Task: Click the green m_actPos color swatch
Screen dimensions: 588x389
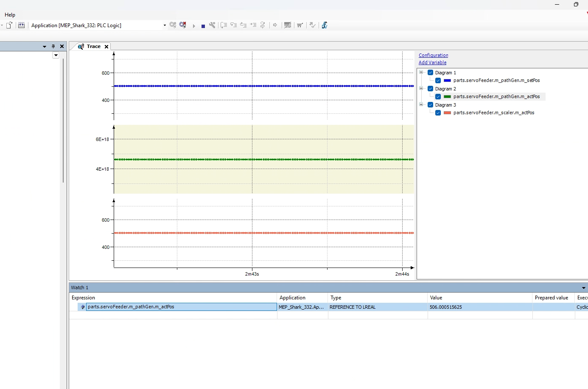Action: (447, 96)
